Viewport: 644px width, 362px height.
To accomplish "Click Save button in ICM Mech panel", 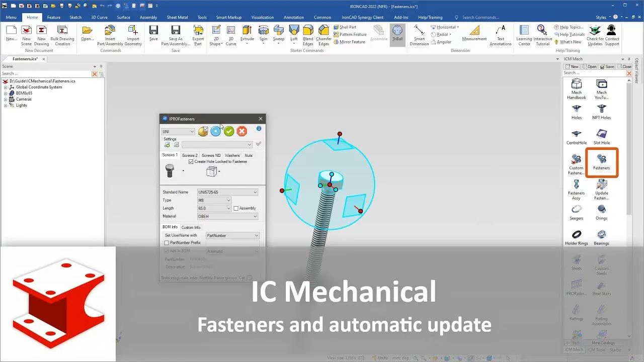I will 607,66.
